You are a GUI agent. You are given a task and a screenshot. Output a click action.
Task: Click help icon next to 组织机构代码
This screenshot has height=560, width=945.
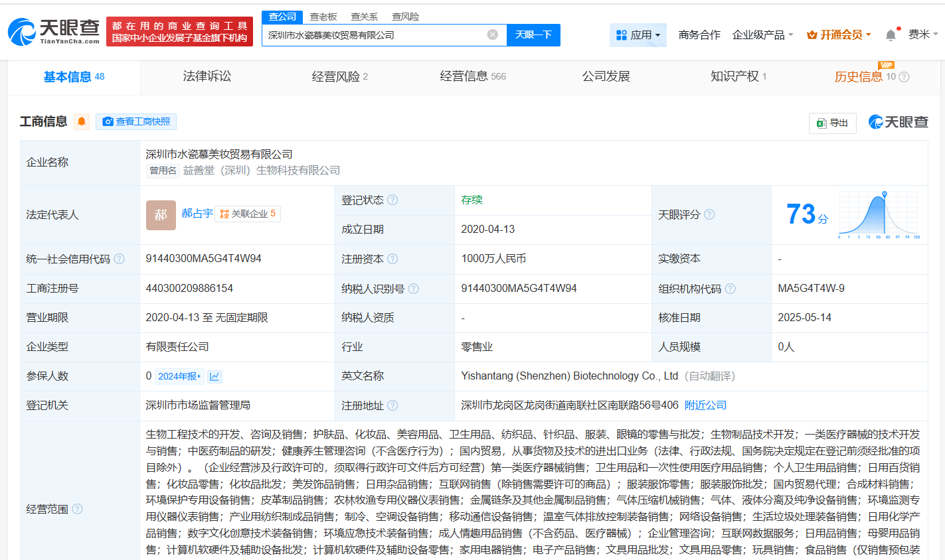[x=730, y=289]
